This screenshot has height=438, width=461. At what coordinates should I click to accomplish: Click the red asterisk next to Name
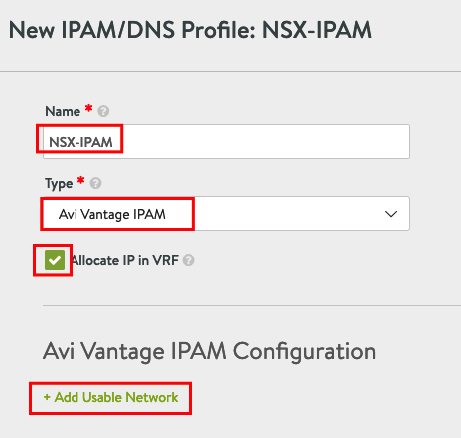tap(88, 108)
